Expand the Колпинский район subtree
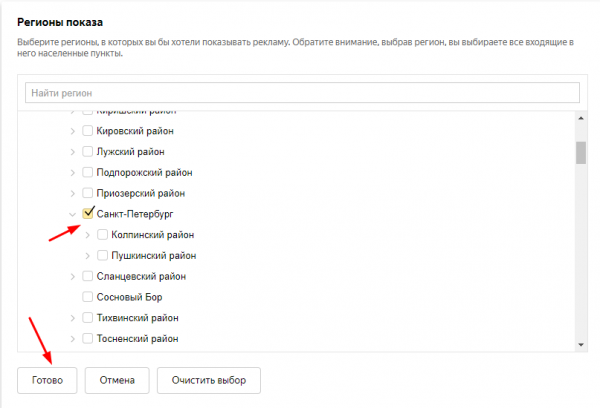 (88, 235)
